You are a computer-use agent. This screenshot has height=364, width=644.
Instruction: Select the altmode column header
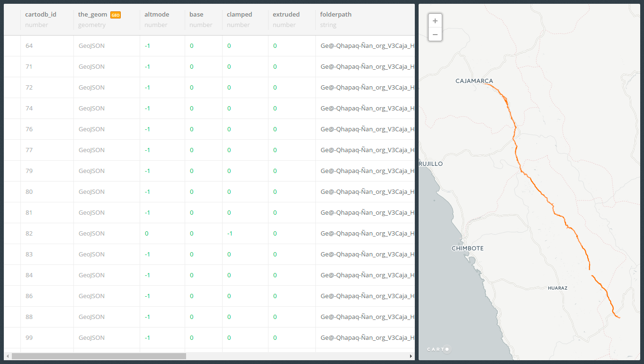[x=157, y=14]
